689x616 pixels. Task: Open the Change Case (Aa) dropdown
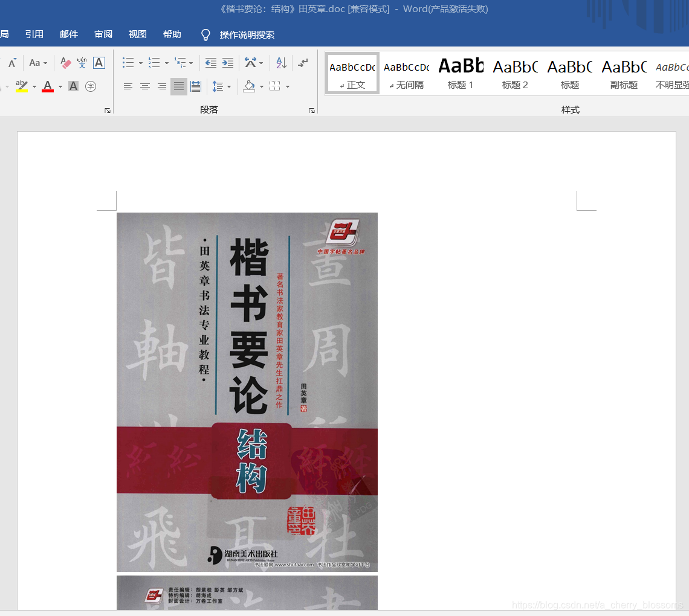coord(38,63)
